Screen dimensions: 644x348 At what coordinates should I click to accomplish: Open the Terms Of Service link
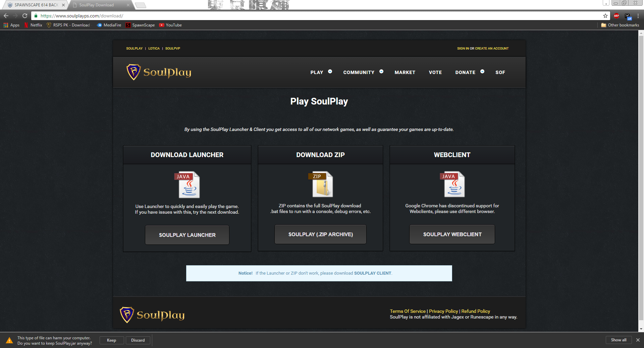pyautogui.click(x=408, y=311)
